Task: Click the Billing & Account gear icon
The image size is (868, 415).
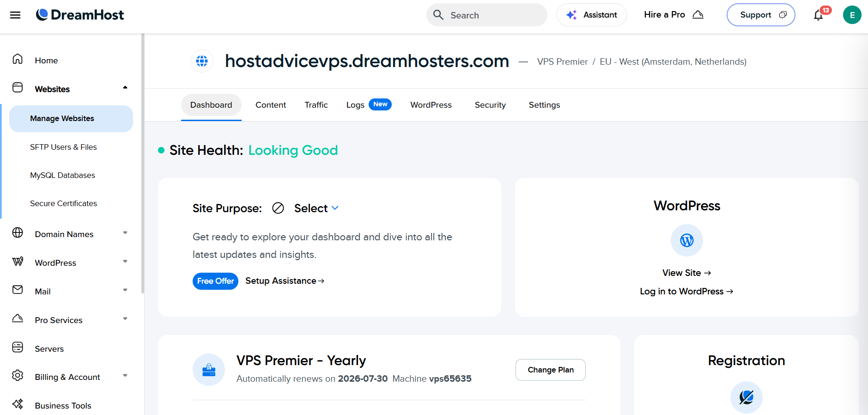Action: 18,375
